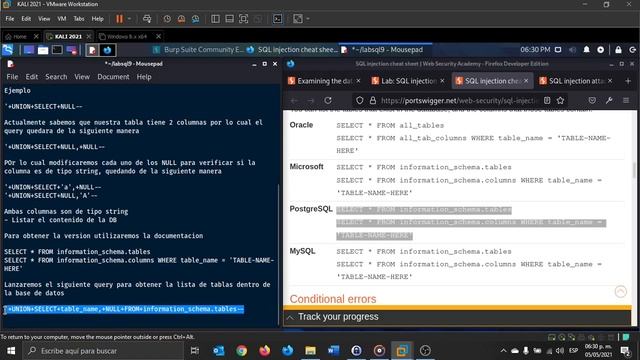This screenshot has width=640, height=360.
Task: Switch to 'SQL injection atta' Firefox tab
Action: point(576,81)
